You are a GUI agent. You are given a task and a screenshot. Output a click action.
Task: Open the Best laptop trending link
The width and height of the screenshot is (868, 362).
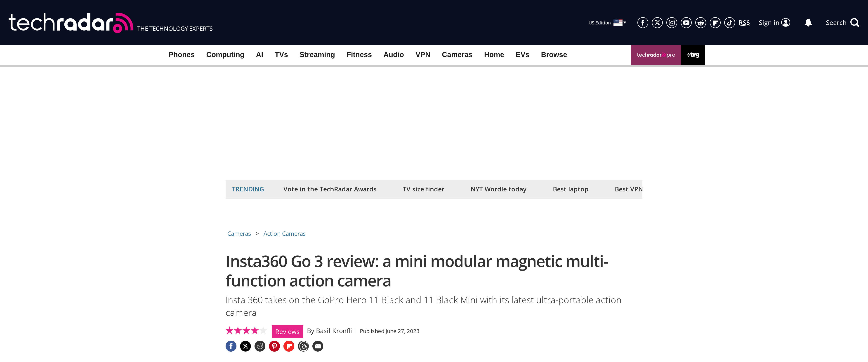point(571,189)
